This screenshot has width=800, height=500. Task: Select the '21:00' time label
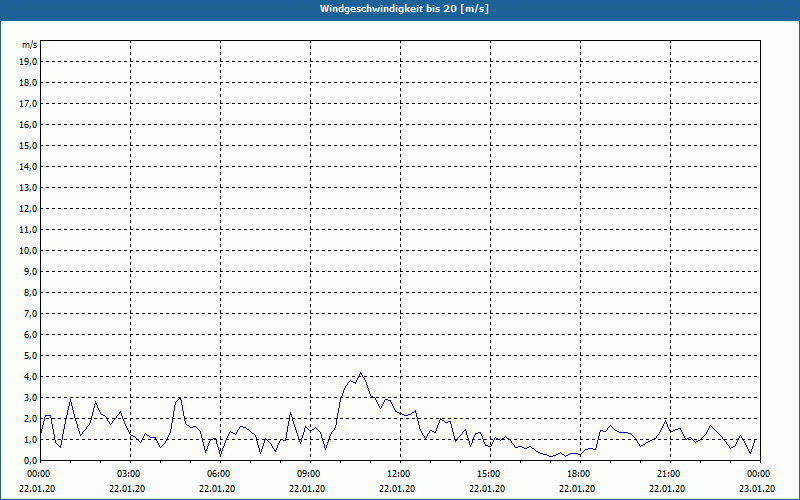tap(670, 474)
